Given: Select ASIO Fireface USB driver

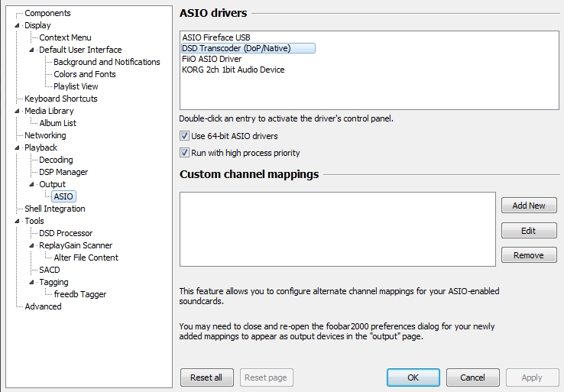Looking at the screenshot, I should pyautogui.click(x=216, y=37).
